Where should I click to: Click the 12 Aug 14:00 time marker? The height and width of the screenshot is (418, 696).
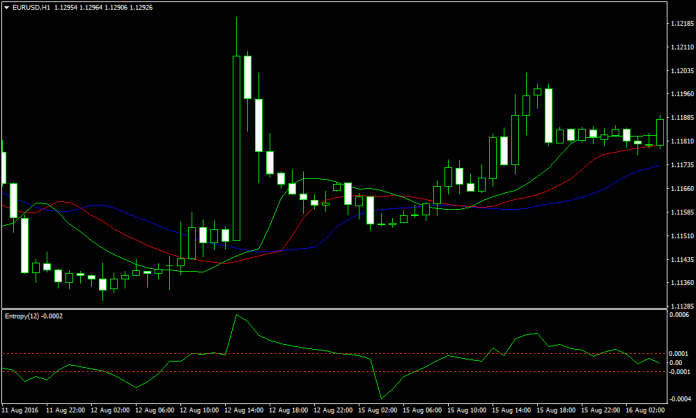pyautogui.click(x=243, y=410)
